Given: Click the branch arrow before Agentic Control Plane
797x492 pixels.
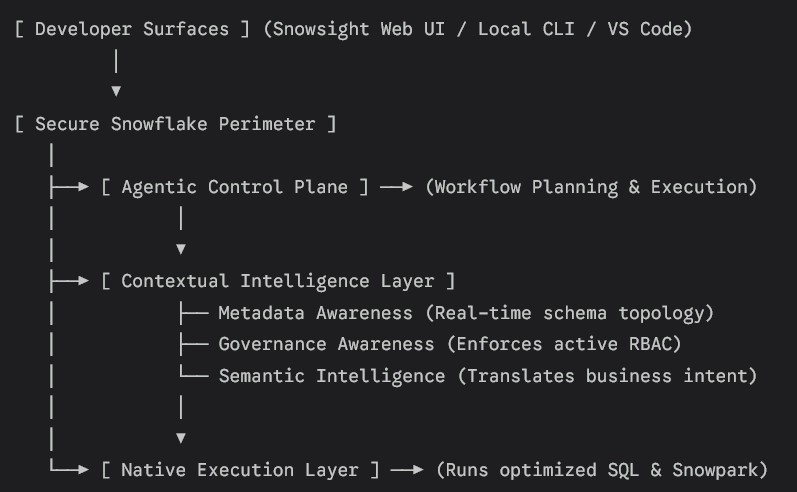Looking at the screenshot, I should [x=69, y=187].
